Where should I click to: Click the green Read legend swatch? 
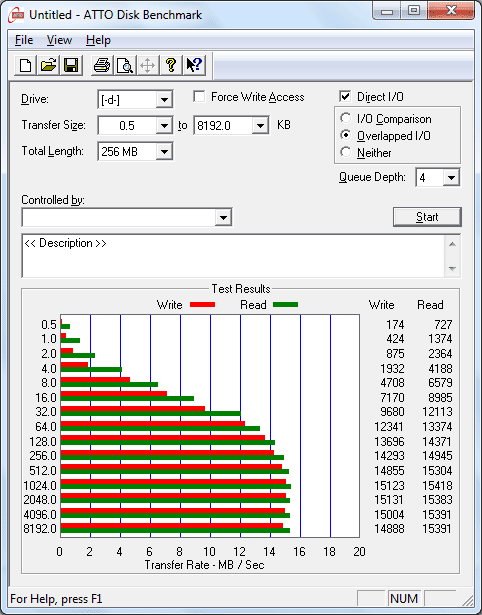(x=285, y=304)
